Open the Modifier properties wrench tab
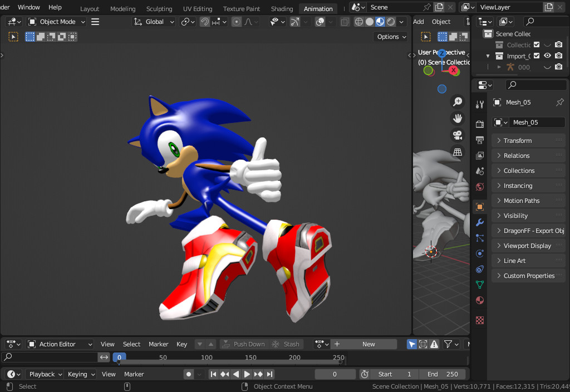Image resolution: width=570 pixels, height=392 pixels. tap(479, 222)
